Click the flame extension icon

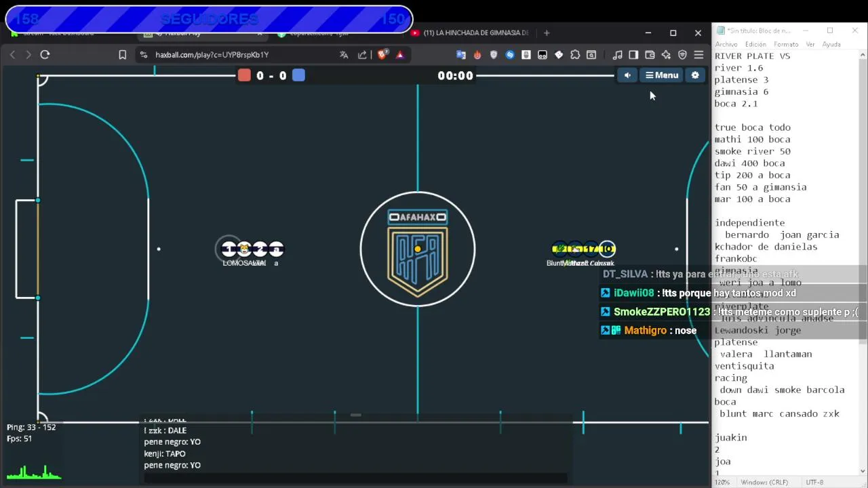(477, 55)
